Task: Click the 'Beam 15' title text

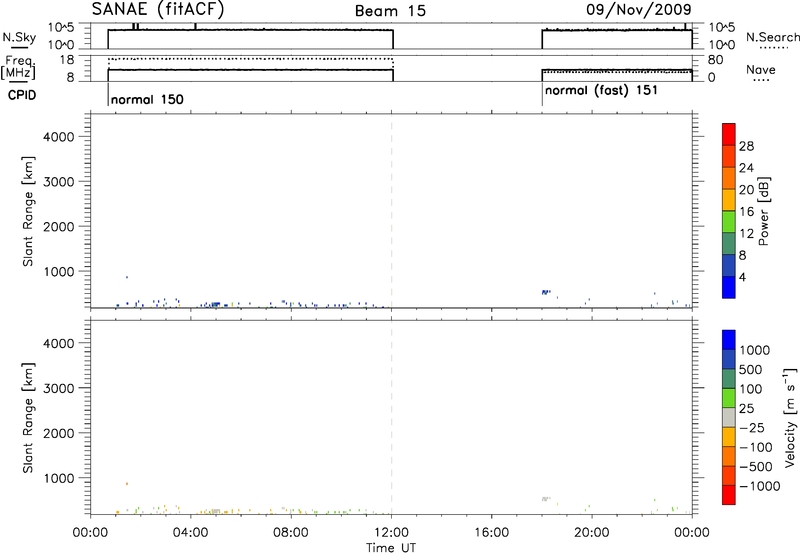Action: [390, 11]
